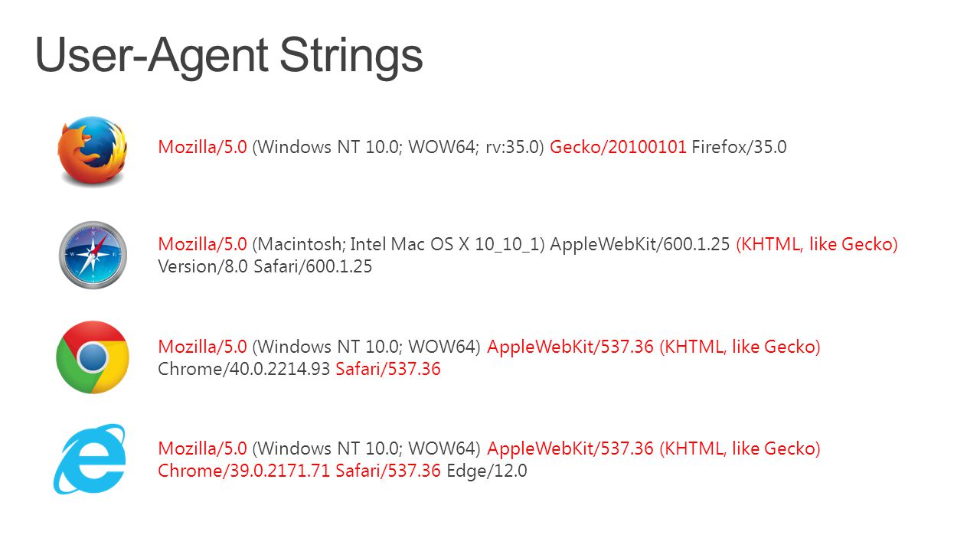Click the Microsoft Edge 'e' logo
Image resolution: width=980 pixels, height=551 pixels.
(90, 458)
